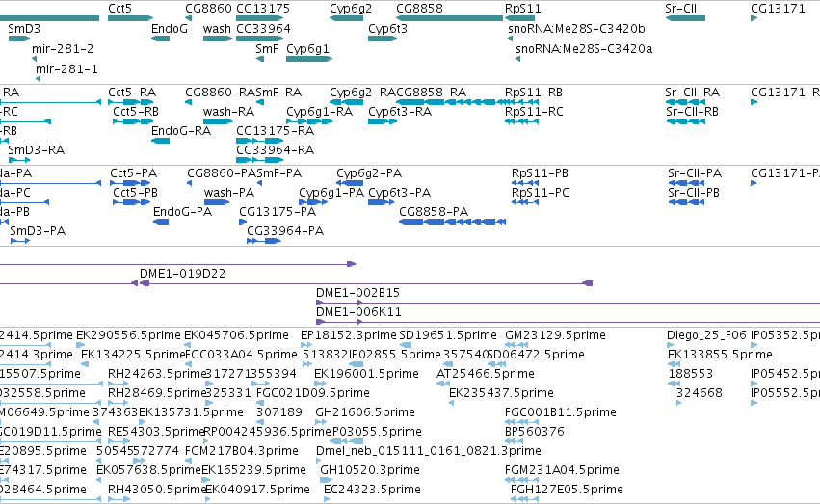Click the CG13175-RA transcript label
Screen dimensions: 820x504
pyautogui.click(x=275, y=131)
